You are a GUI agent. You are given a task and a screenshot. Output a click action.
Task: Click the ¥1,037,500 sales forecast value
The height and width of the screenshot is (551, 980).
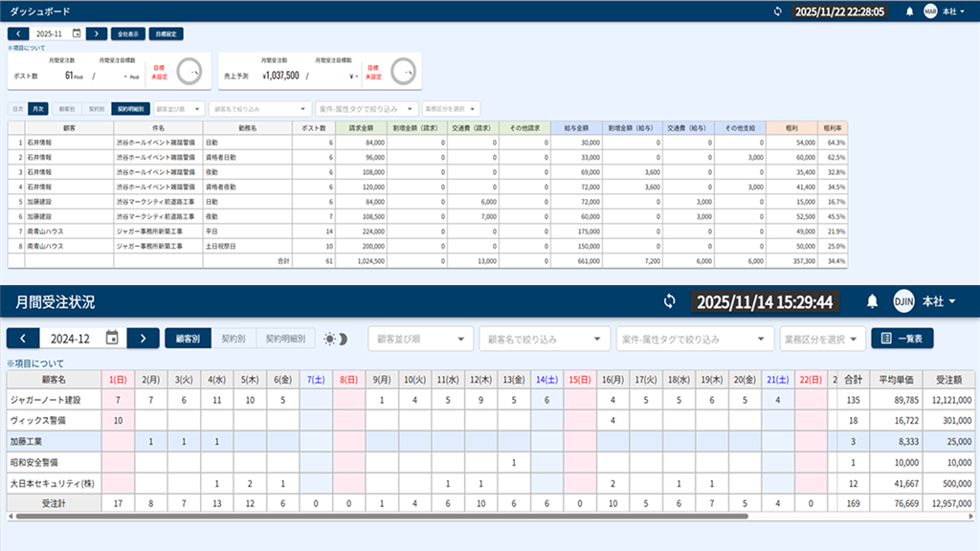(x=280, y=76)
